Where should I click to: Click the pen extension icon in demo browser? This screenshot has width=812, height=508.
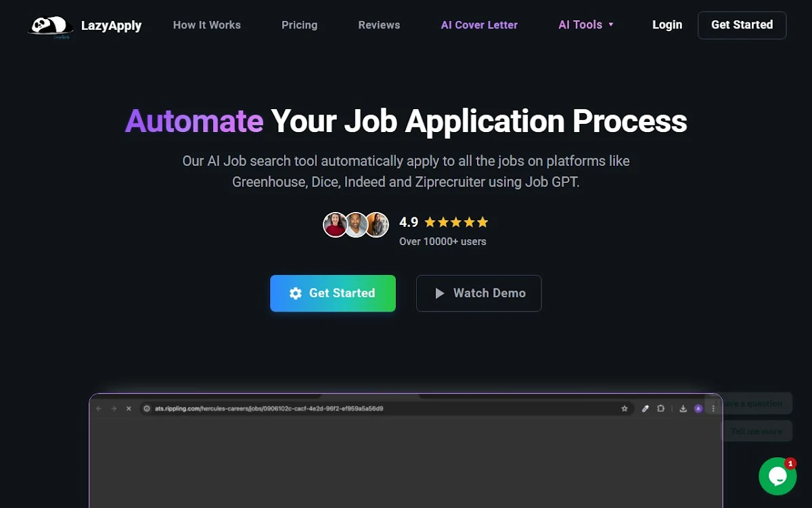tap(646, 408)
